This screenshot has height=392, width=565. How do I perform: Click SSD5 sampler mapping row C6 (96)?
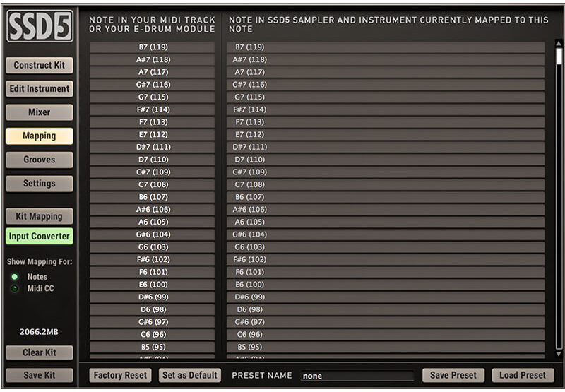pyautogui.click(x=386, y=334)
